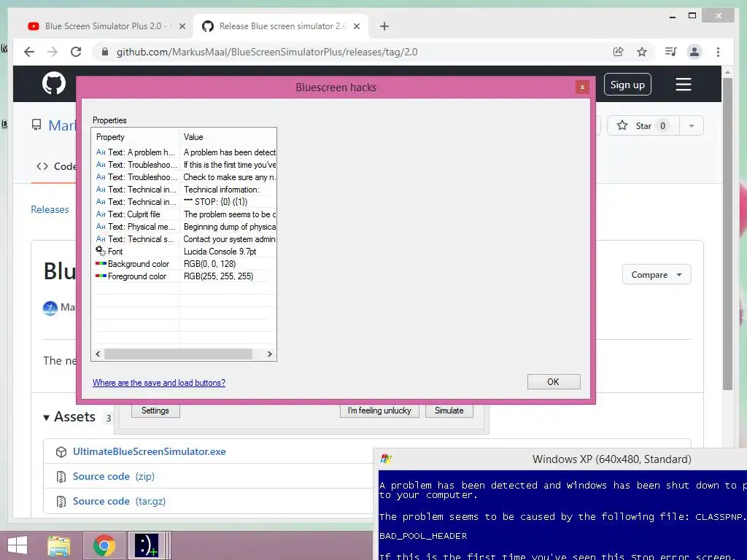Click the archive icon beside Source code (tar.gz)
This screenshot has width=747, height=560.
[x=61, y=502]
